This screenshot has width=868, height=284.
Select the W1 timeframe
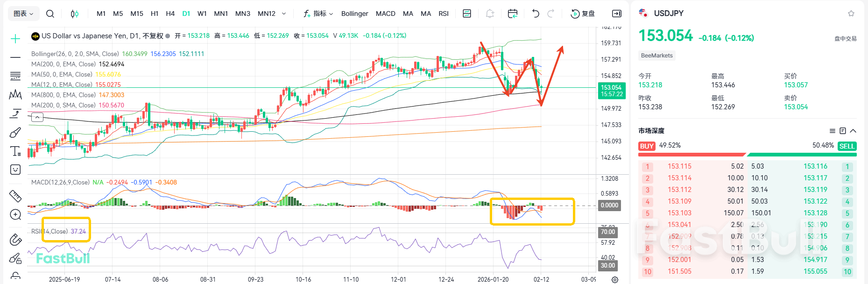(202, 14)
